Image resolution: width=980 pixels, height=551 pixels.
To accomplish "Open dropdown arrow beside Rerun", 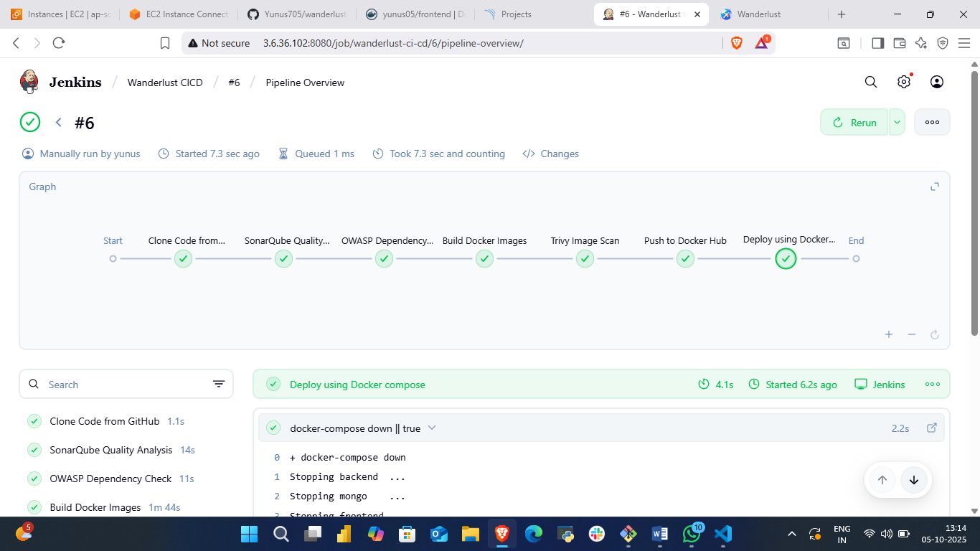I will 897,123.
